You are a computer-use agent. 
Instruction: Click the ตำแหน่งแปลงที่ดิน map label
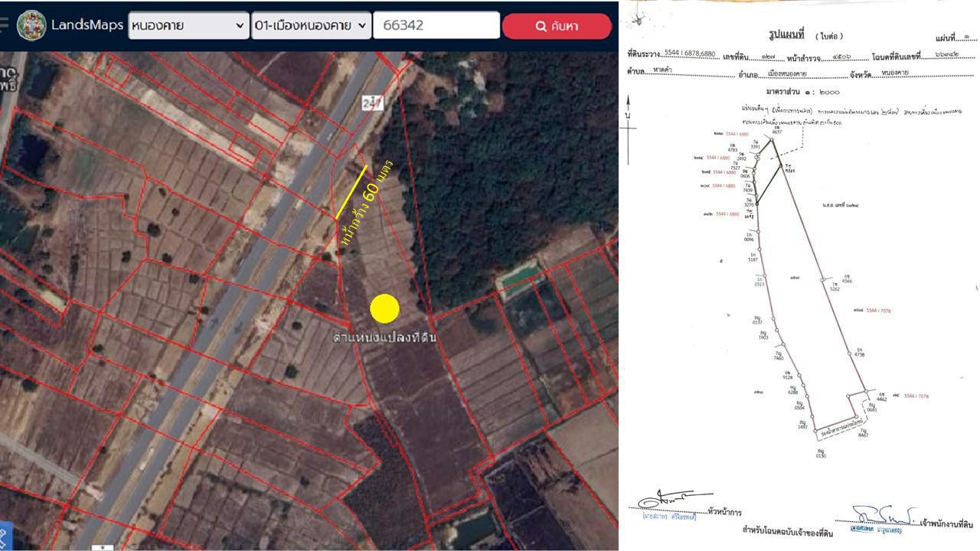[x=384, y=337]
